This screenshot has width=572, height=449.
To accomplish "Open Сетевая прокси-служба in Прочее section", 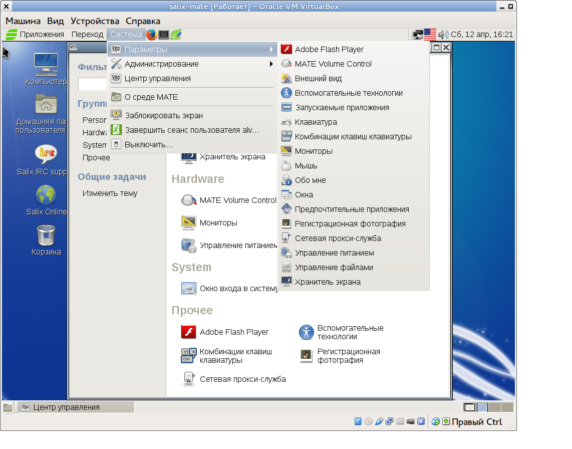I will coord(234,379).
